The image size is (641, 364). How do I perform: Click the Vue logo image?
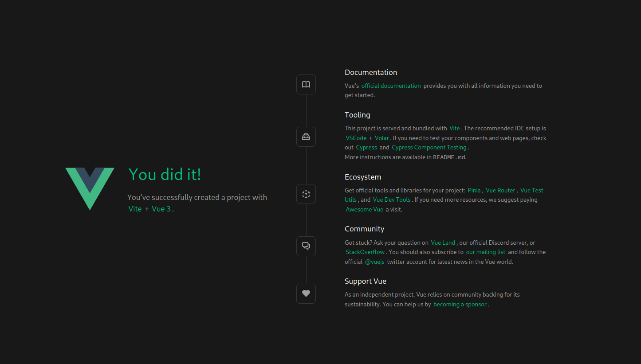coord(90,189)
